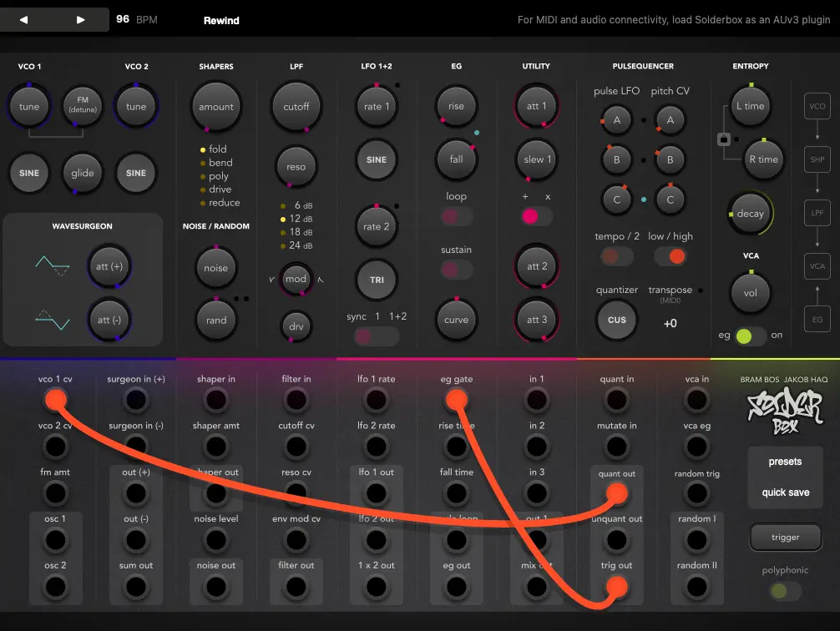The height and width of the screenshot is (631, 840).
Task: Change VCO 2 SINE waveform selector
Action: click(x=136, y=173)
